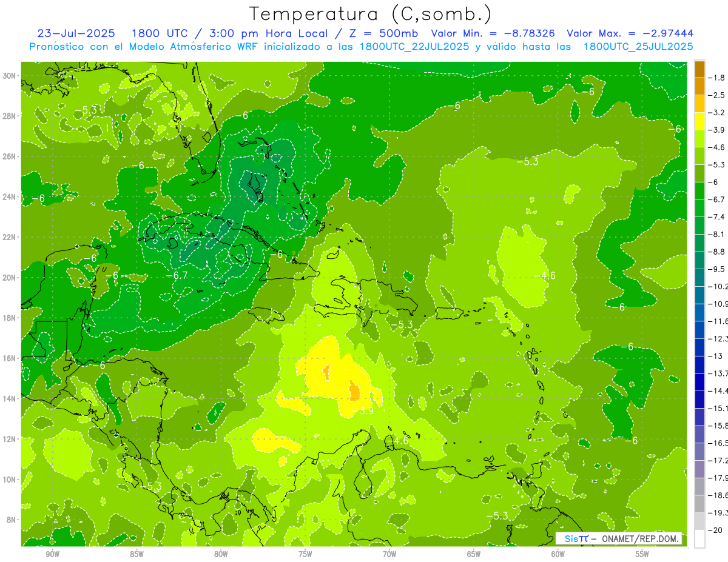Click the '20N' latitude axis label

[x=9, y=278]
